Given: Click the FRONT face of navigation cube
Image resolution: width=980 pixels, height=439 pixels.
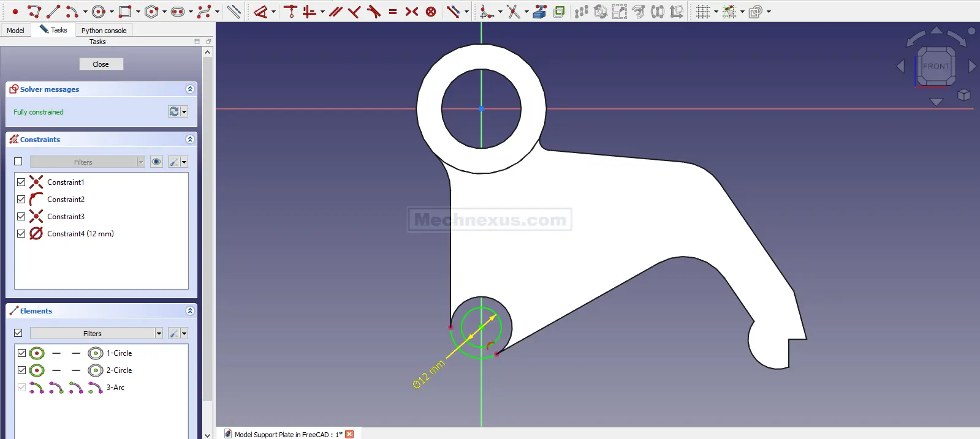Looking at the screenshot, I should 935,66.
